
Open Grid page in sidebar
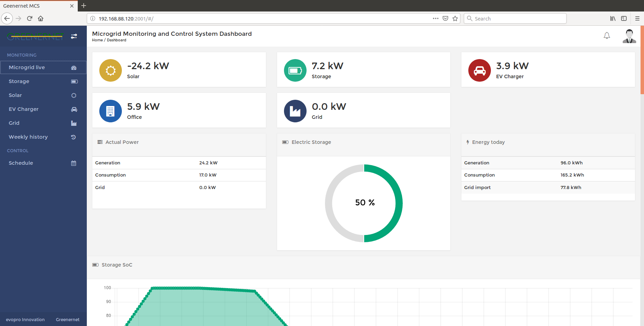43,123
